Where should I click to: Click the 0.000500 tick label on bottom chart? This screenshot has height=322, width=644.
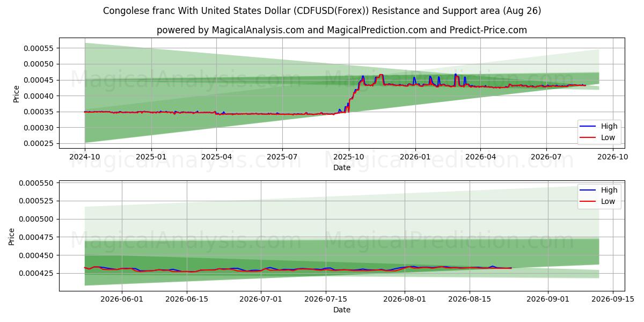tap(36, 219)
